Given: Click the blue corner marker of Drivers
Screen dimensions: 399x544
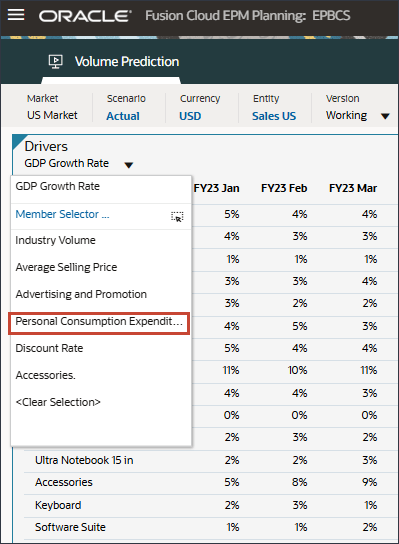Looking at the screenshot, I should point(18,140).
